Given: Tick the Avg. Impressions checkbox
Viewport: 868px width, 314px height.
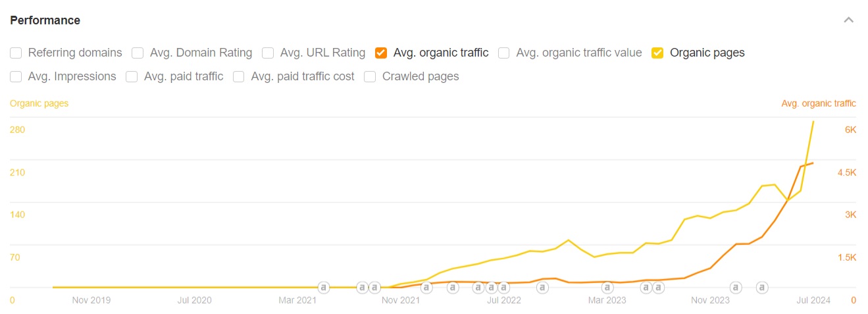Looking at the screenshot, I should pyautogui.click(x=16, y=76).
